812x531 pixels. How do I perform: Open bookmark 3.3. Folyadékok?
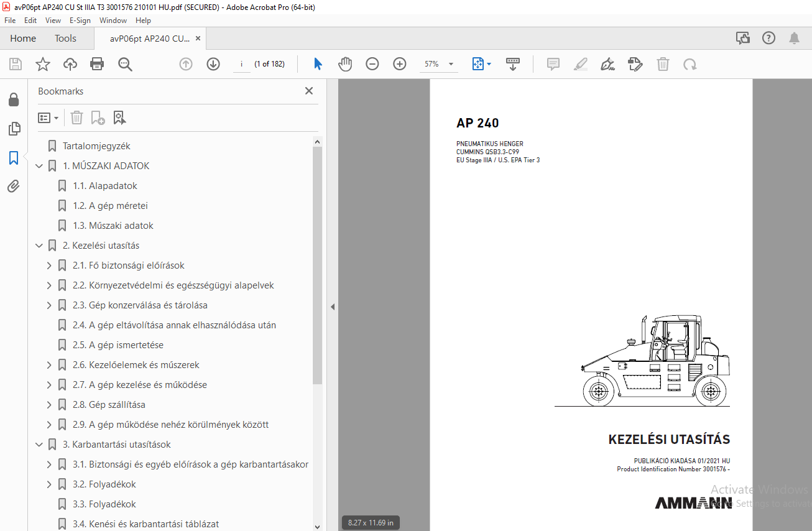tap(104, 504)
